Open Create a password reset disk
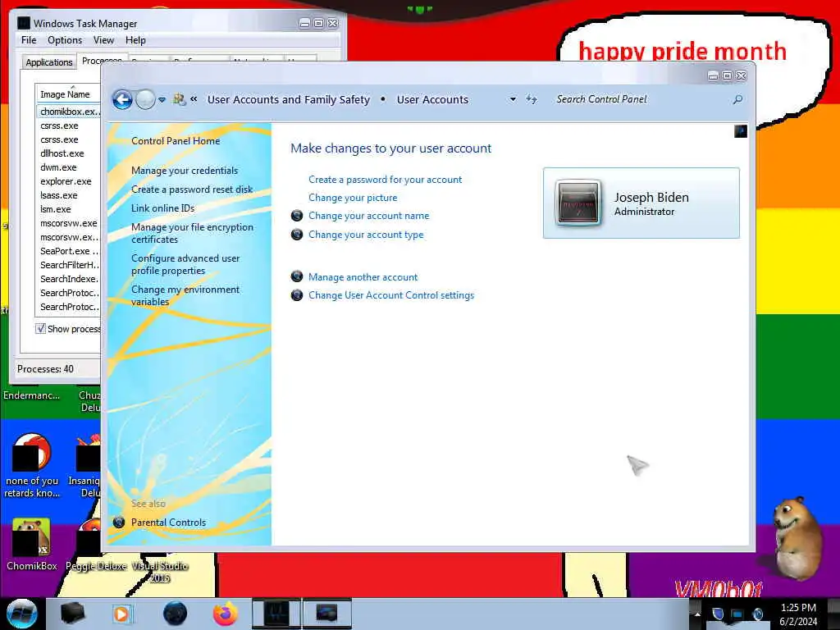The image size is (840, 630). (192, 189)
